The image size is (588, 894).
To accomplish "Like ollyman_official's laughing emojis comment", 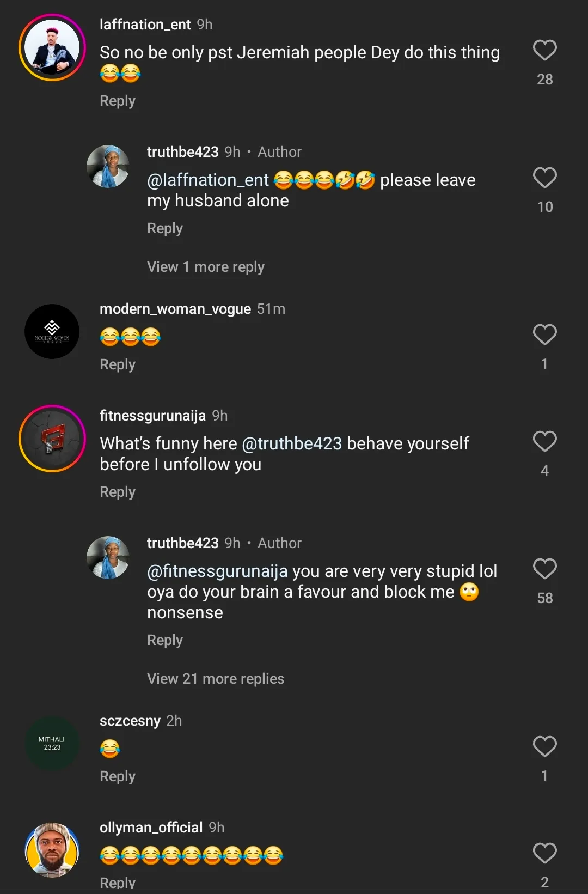I will (544, 853).
